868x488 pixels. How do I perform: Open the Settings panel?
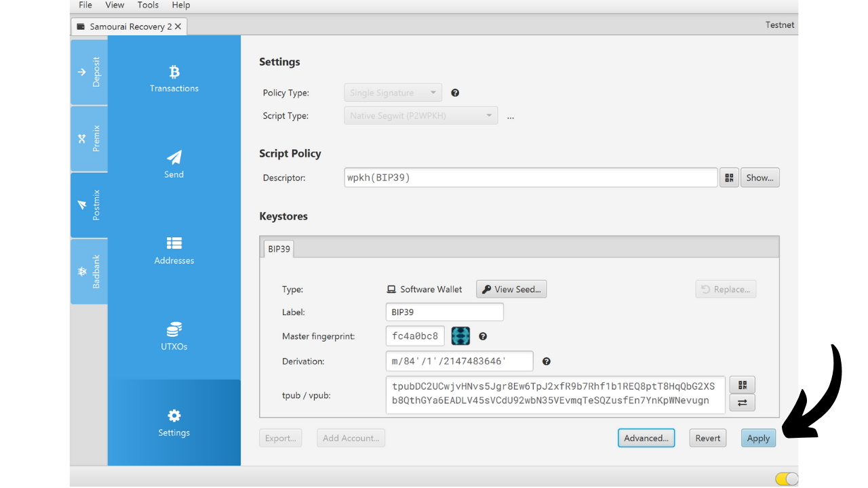[174, 423]
